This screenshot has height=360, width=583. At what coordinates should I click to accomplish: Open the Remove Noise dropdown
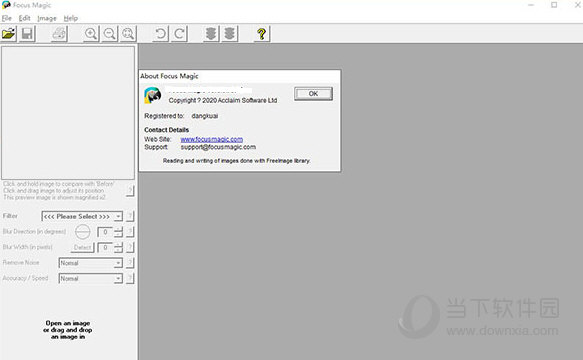click(x=90, y=263)
